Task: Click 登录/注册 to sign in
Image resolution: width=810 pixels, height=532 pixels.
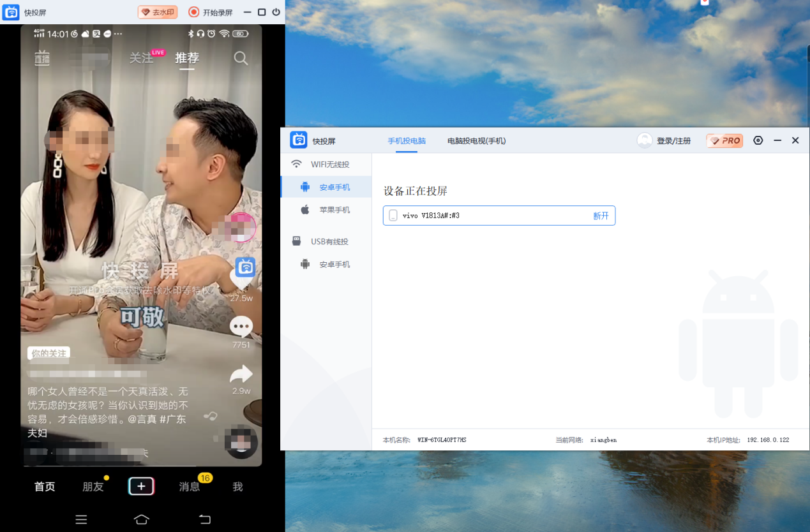Action: [x=674, y=141]
